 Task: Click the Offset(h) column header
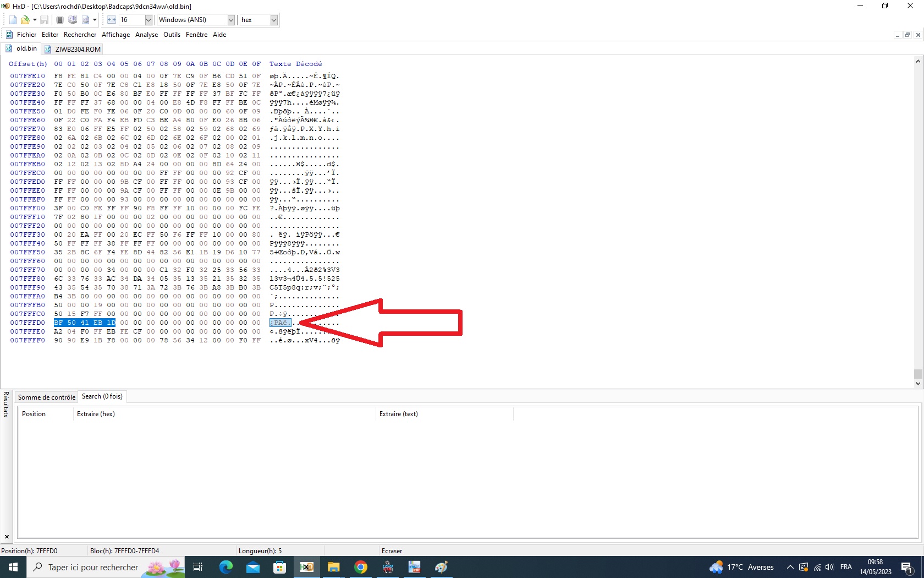tap(28, 64)
